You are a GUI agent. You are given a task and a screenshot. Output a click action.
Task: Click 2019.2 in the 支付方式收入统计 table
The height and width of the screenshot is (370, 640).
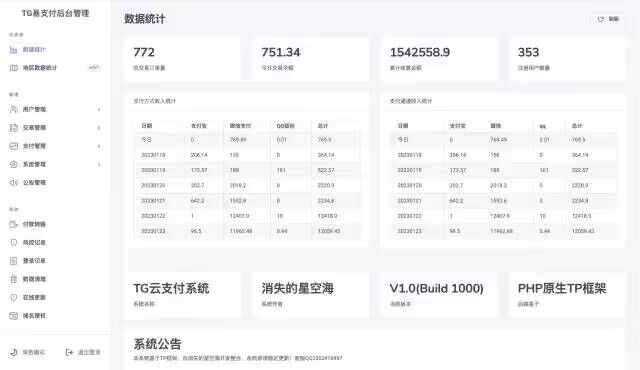coord(238,185)
